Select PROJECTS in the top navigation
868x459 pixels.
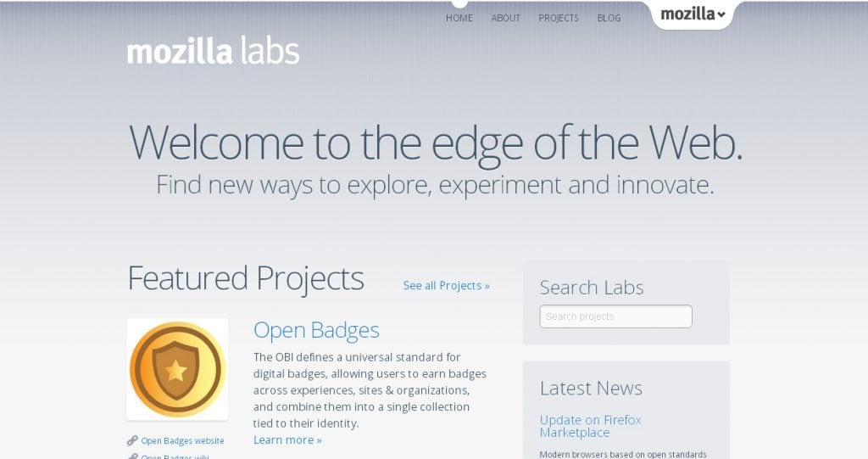click(x=559, y=18)
